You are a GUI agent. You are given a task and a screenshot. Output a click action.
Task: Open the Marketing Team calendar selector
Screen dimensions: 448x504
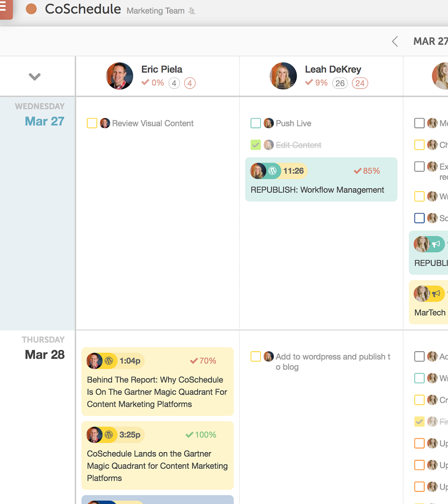[x=155, y=11]
